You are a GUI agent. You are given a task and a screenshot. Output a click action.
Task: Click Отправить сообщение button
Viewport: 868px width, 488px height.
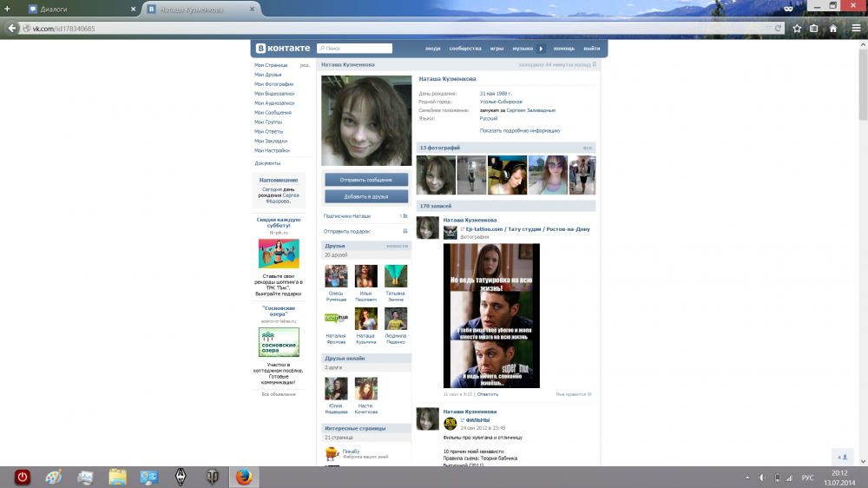click(x=366, y=180)
